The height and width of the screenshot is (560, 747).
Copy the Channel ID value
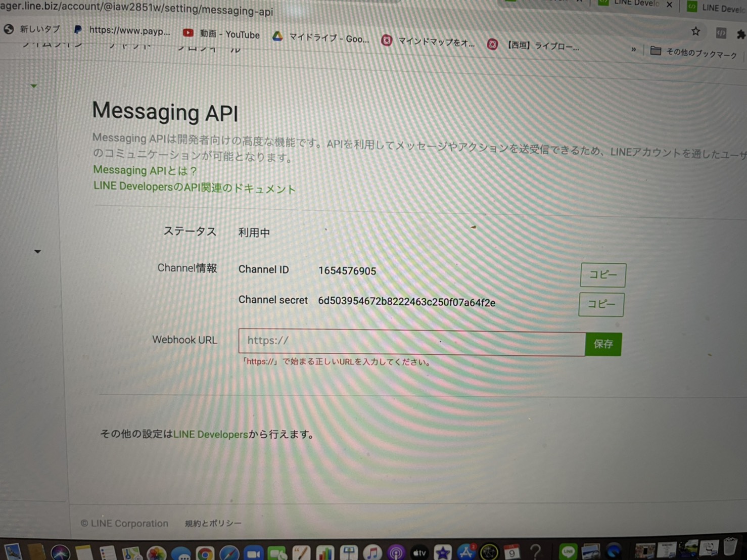point(603,275)
